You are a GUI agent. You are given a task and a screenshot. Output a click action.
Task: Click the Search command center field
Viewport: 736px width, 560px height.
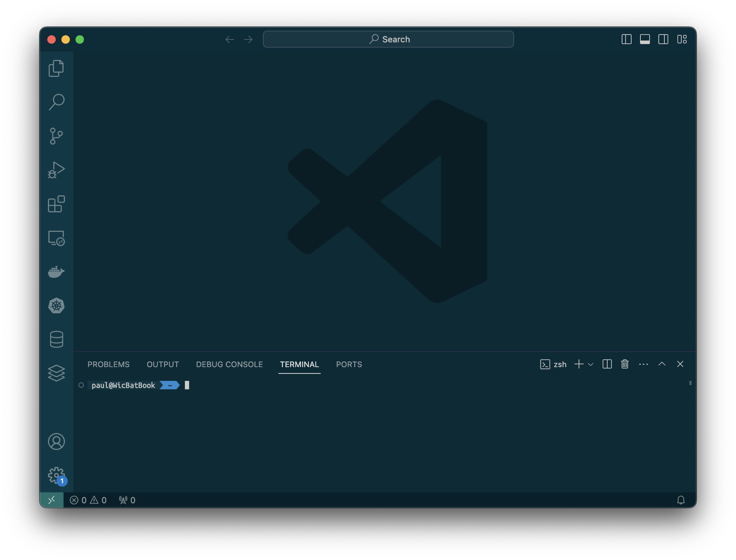388,39
